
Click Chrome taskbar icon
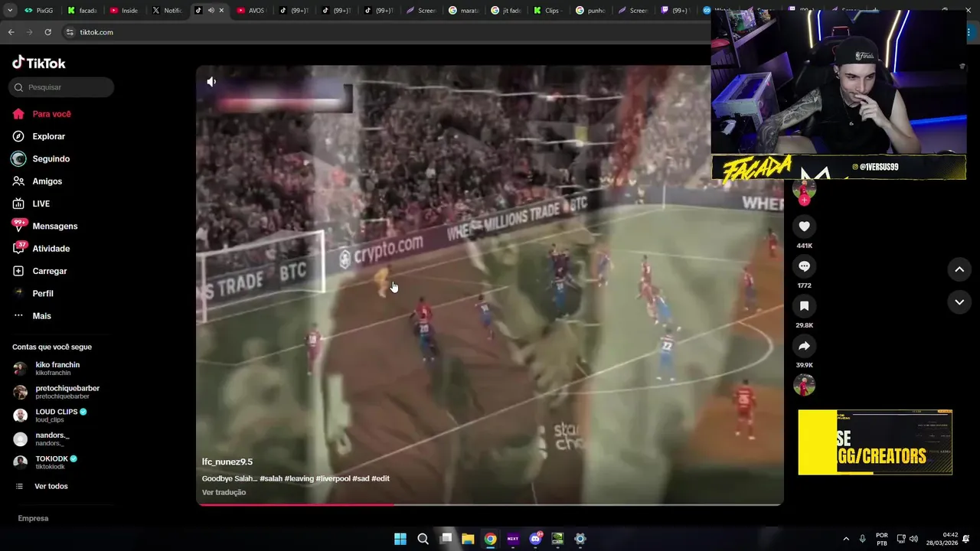[x=490, y=539]
